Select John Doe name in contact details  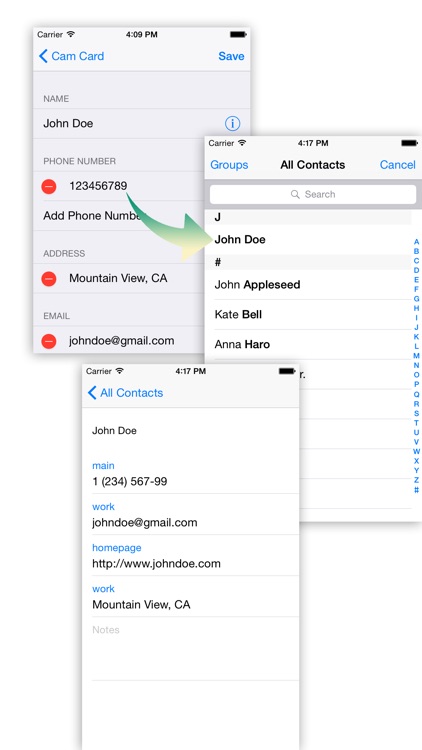click(x=114, y=430)
